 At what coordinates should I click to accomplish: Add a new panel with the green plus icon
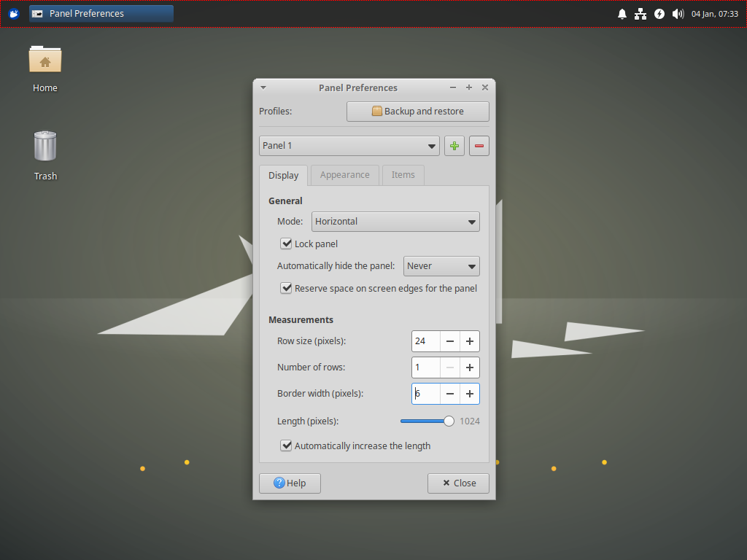click(x=454, y=145)
